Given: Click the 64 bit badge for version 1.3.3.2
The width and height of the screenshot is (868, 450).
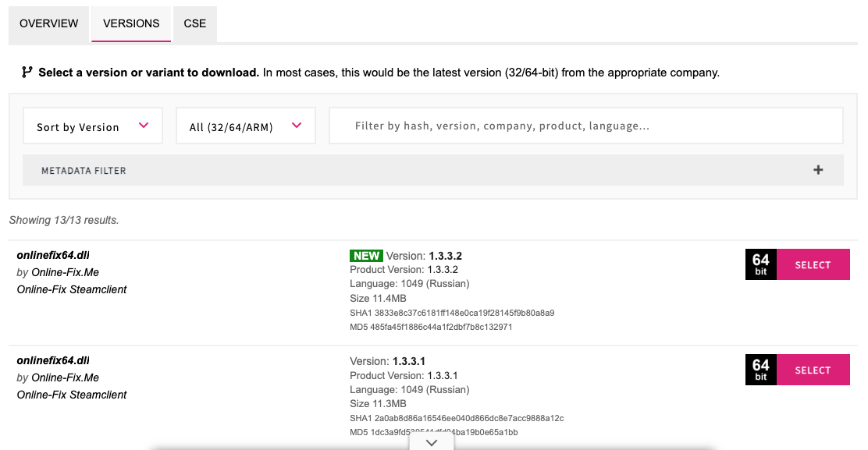Looking at the screenshot, I should pyautogui.click(x=761, y=265).
